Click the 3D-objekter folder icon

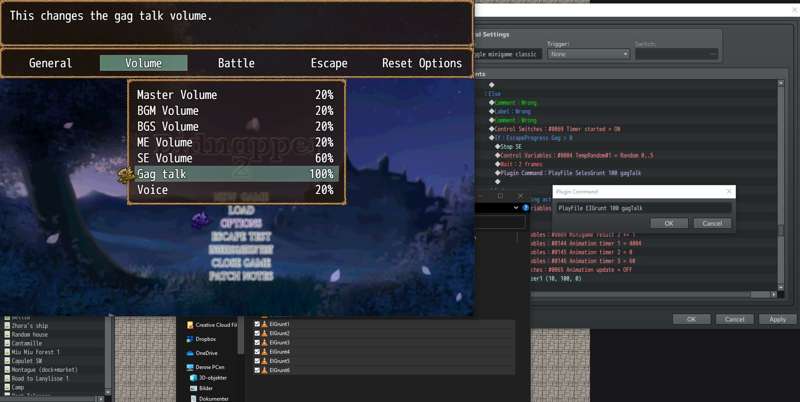tap(193, 378)
